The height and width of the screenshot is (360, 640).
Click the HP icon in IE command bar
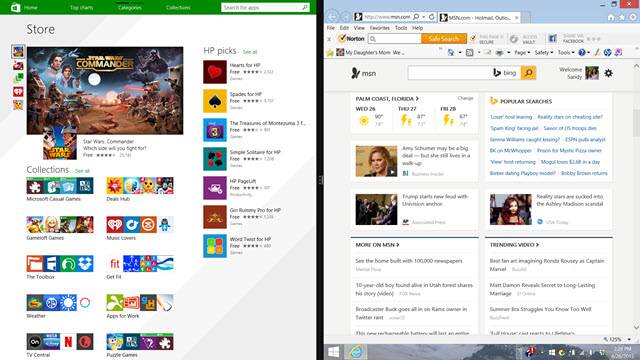click(607, 52)
